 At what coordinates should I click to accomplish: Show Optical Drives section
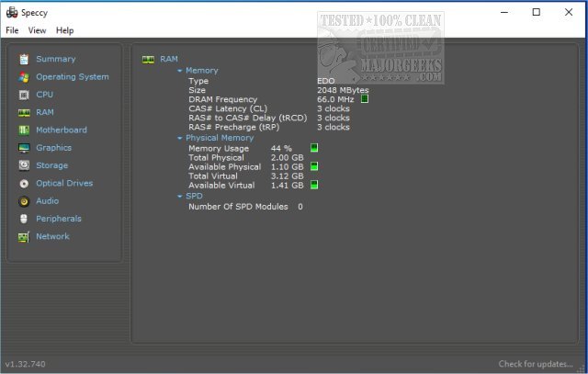64,183
